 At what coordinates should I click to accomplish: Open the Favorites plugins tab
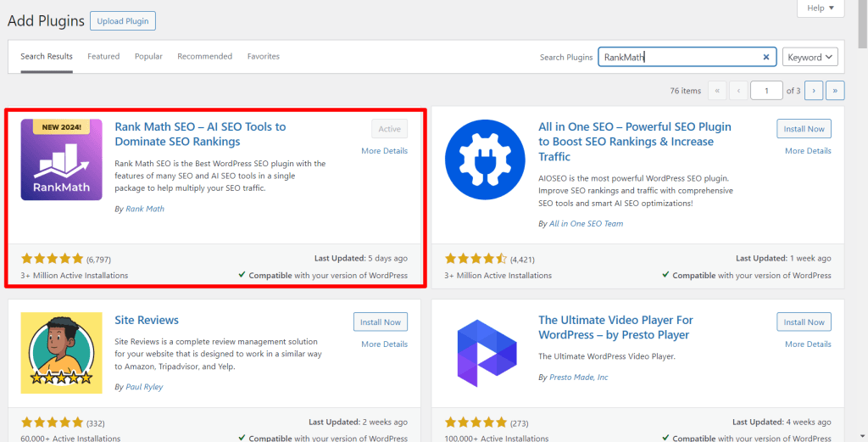point(264,57)
